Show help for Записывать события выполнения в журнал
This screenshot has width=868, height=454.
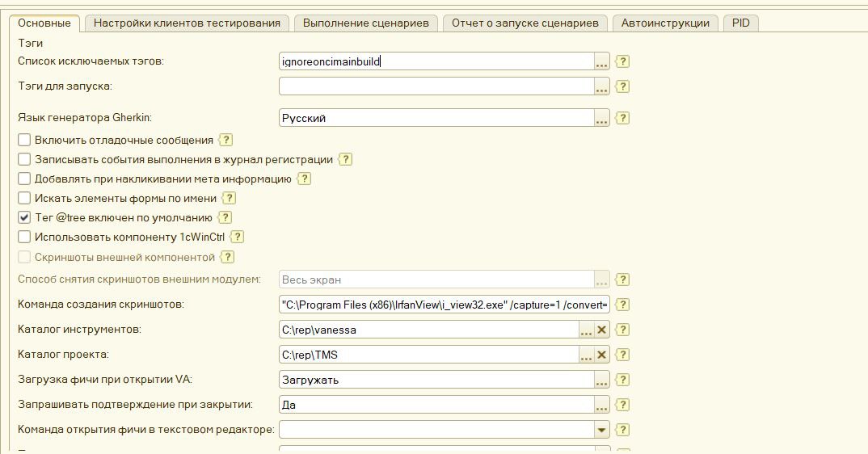pyautogui.click(x=345, y=159)
